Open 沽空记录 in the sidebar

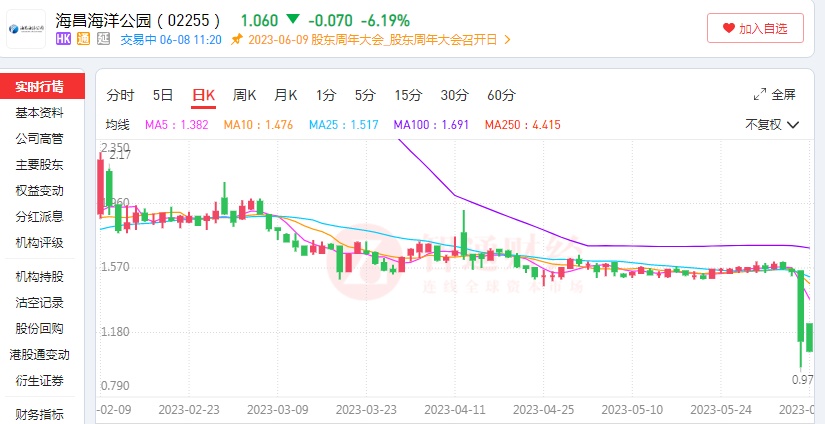click(x=39, y=302)
